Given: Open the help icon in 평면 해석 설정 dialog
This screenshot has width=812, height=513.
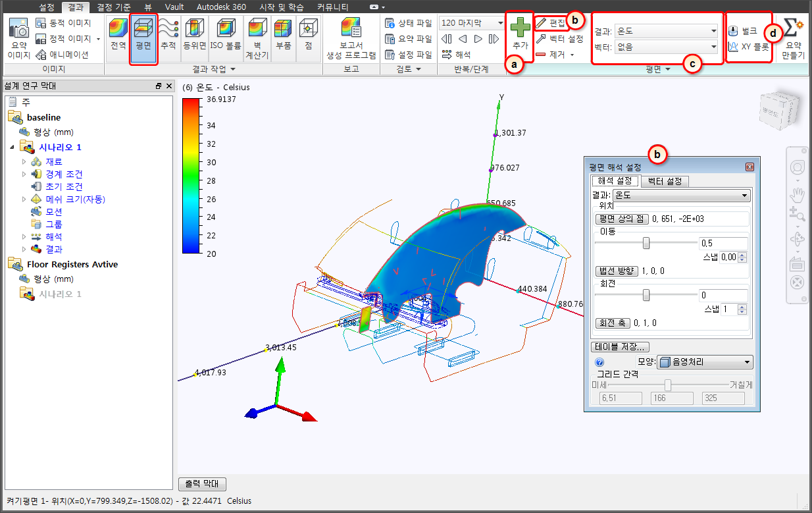Looking at the screenshot, I should [x=599, y=362].
